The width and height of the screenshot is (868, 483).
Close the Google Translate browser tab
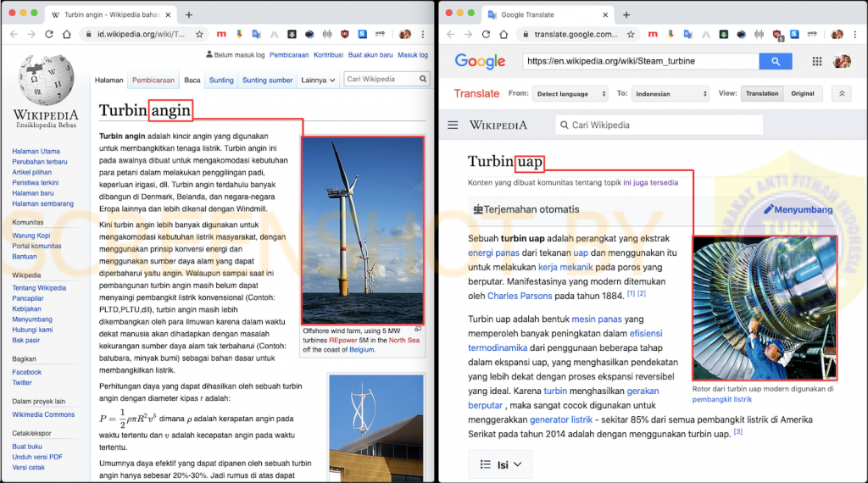point(605,15)
